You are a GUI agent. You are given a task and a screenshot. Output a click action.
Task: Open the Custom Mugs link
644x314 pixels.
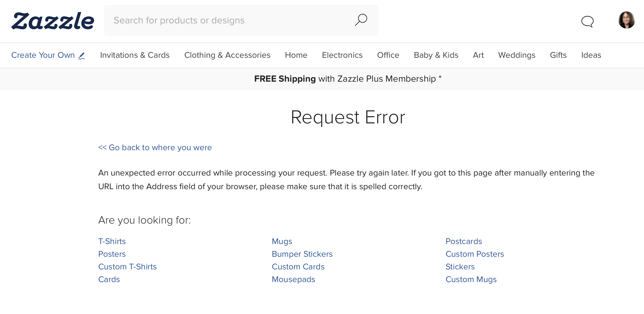(x=471, y=279)
